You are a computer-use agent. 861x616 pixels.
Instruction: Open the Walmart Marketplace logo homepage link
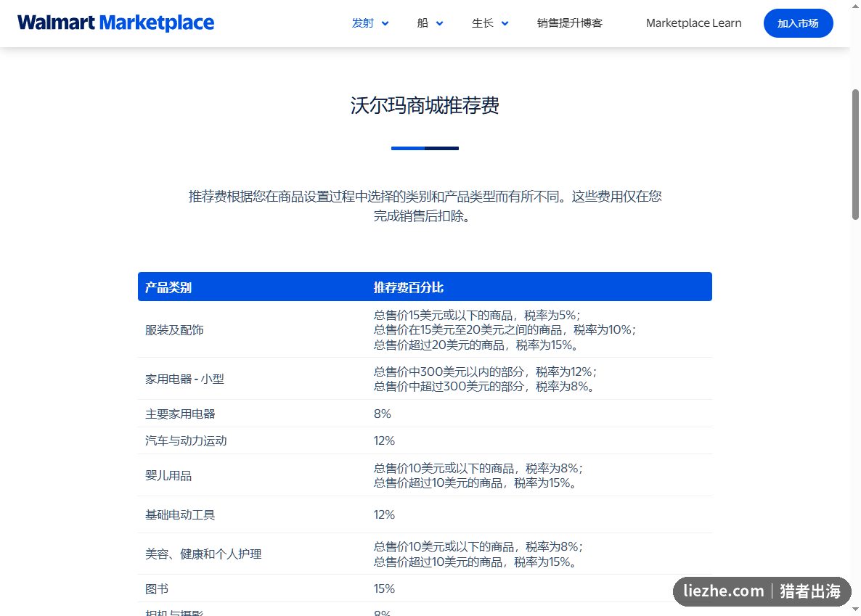click(x=116, y=23)
